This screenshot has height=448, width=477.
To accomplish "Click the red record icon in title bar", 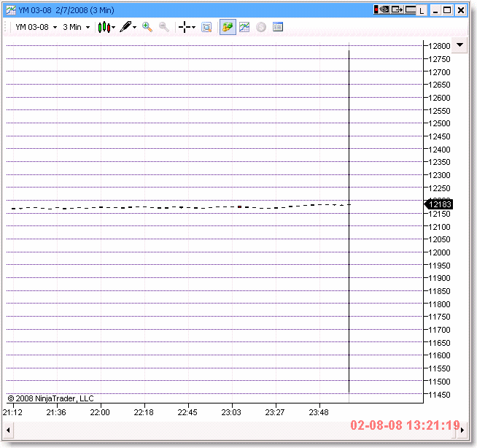I will [x=376, y=9].
